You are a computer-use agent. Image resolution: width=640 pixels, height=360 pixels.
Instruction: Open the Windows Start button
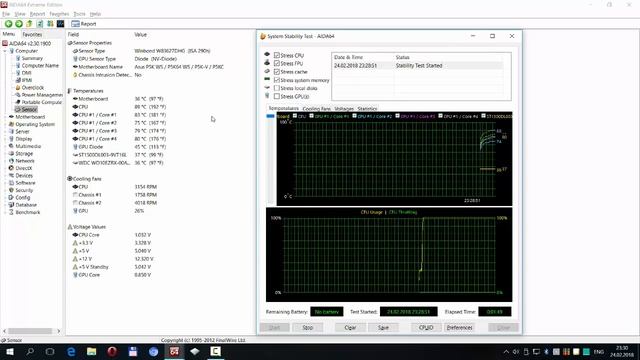[10, 351]
